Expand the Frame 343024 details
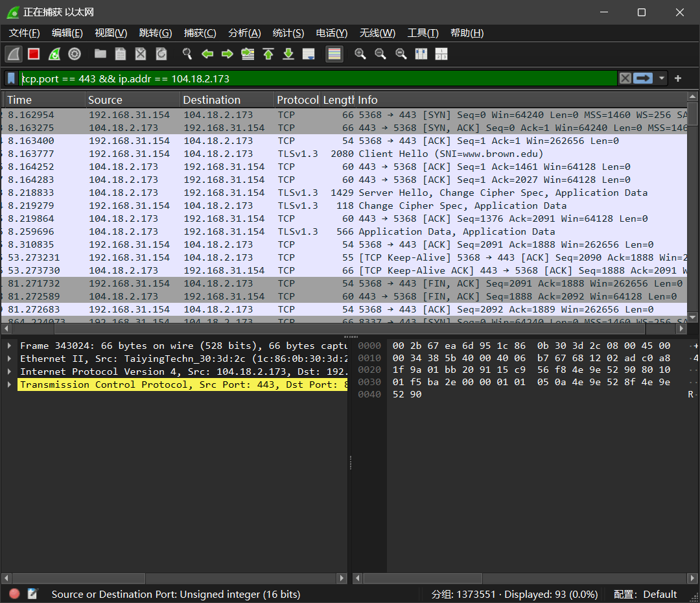 point(9,346)
